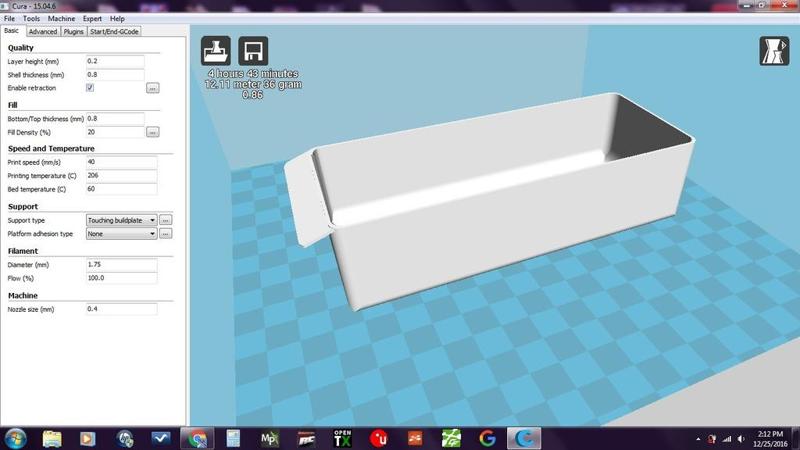
Task: Click the Load model file icon
Action: [x=215, y=51]
